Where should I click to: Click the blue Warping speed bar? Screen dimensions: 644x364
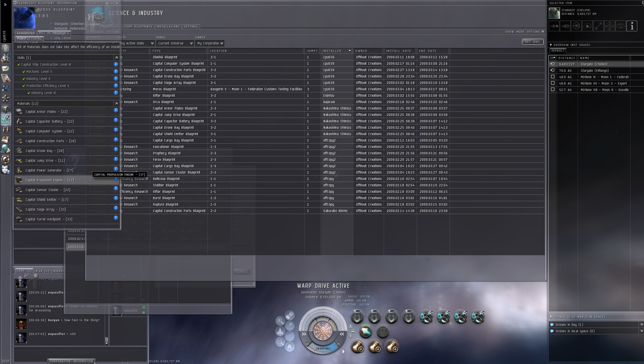coord(323,348)
